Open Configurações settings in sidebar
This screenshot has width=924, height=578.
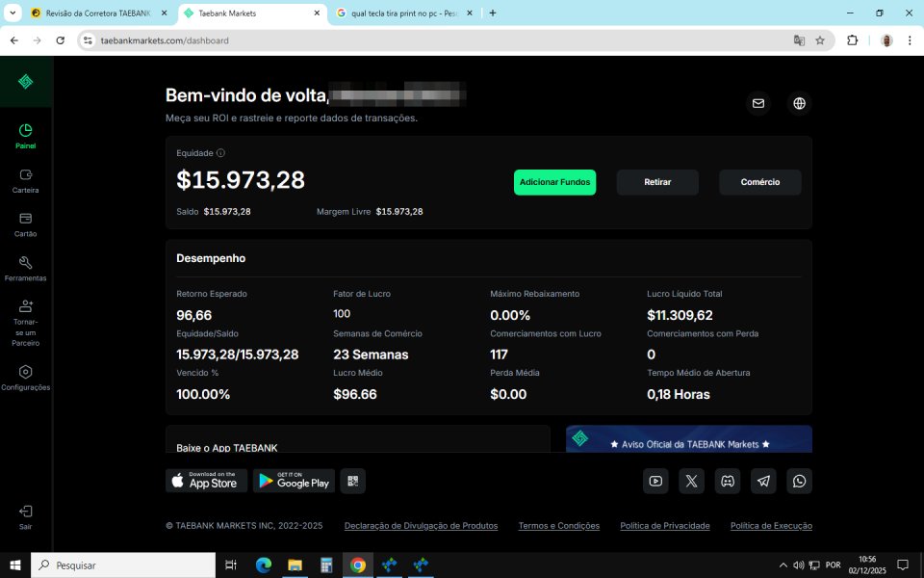[x=25, y=378]
